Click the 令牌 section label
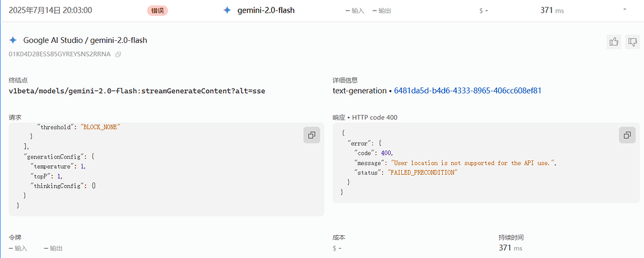Image resolution: width=644 pixels, height=258 pixels. tap(15, 237)
